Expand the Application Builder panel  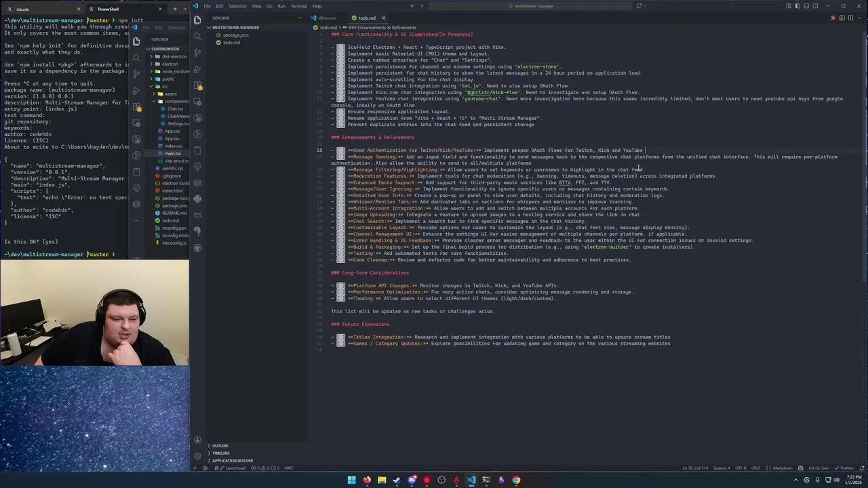click(232, 460)
